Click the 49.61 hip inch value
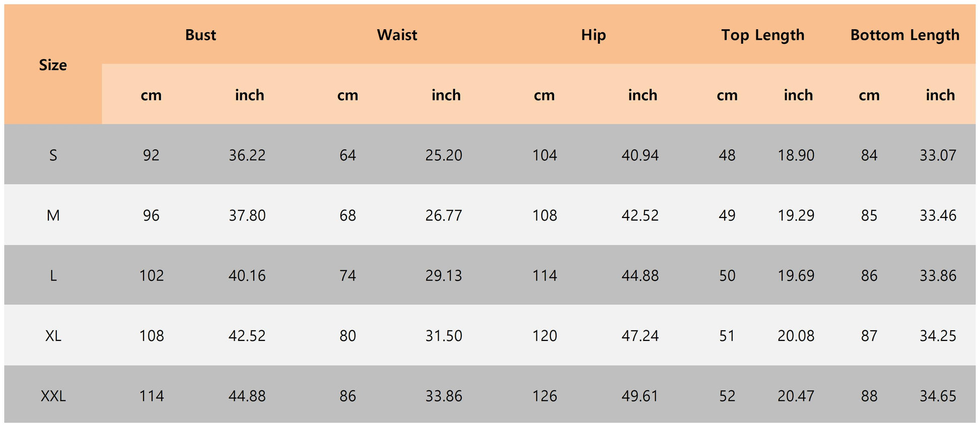This screenshot has width=980, height=427. (640, 396)
